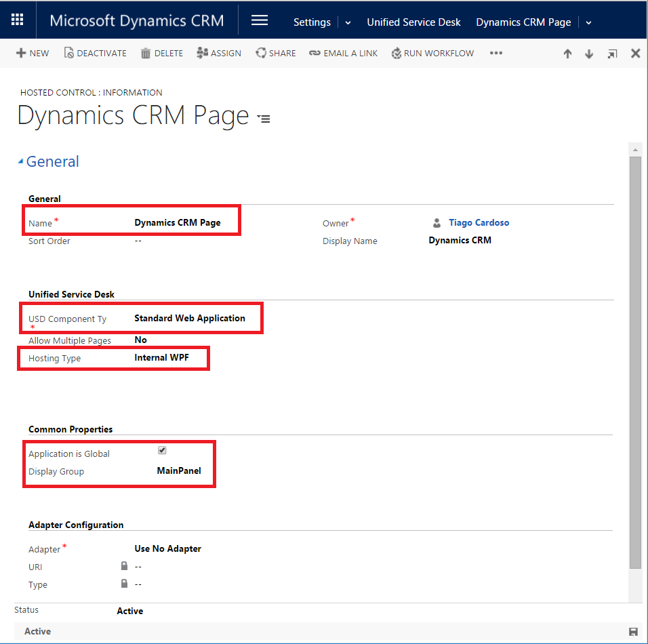Open dropdown next to Dynamics CRM Page breadcrumb
The width and height of the screenshot is (648, 644).
pyautogui.click(x=588, y=22)
